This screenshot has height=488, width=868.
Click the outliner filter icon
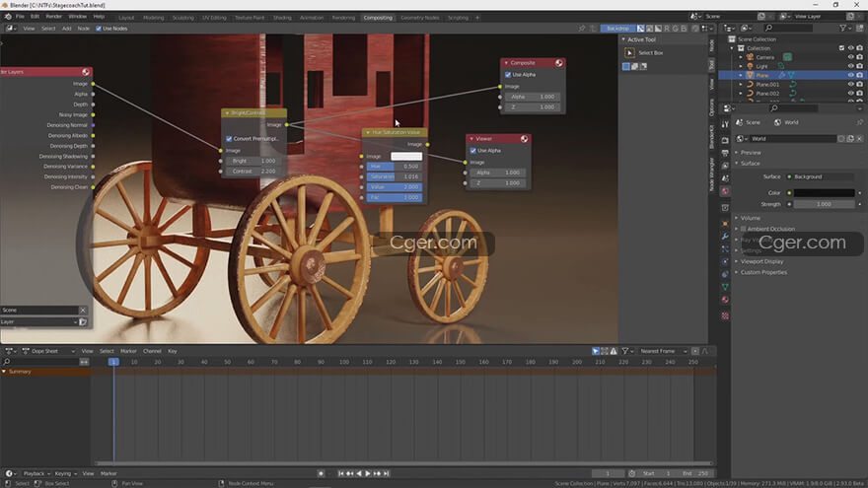tap(843, 28)
